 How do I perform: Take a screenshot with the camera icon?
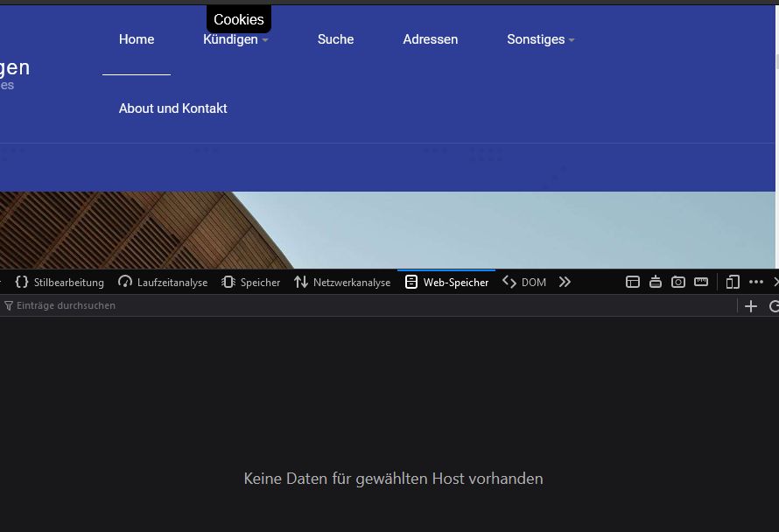678,282
